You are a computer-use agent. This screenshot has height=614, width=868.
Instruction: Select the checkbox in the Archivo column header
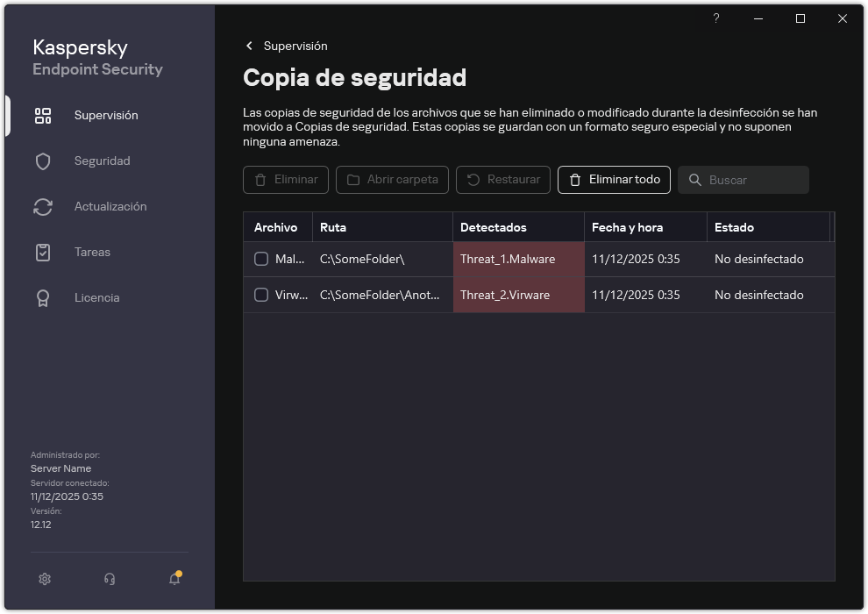click(260, 226)
